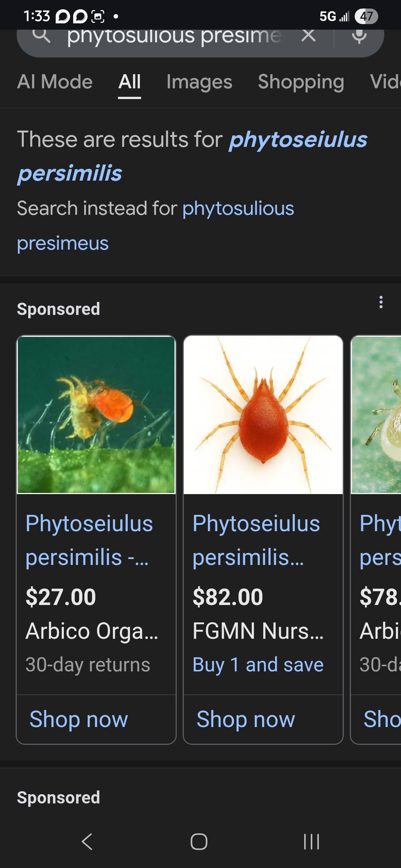Start voice search with microphone icon
Image resolution: width=401 pixels, height=868 pixels.
point(359,36)
